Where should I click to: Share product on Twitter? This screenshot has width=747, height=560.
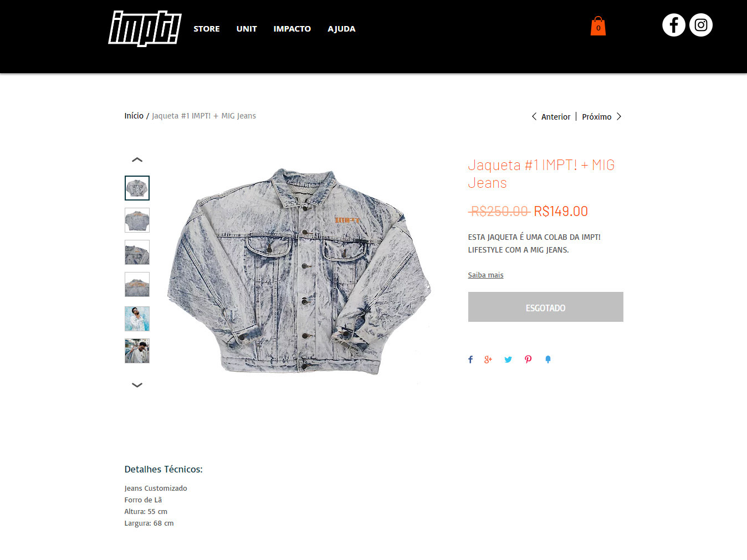(508, 359)
